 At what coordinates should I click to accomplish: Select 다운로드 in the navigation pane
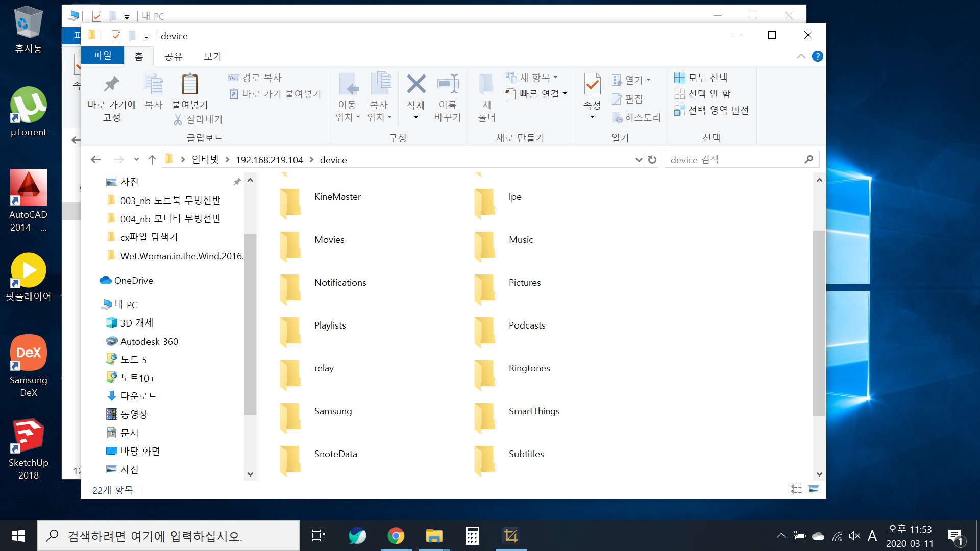(132, 396)
